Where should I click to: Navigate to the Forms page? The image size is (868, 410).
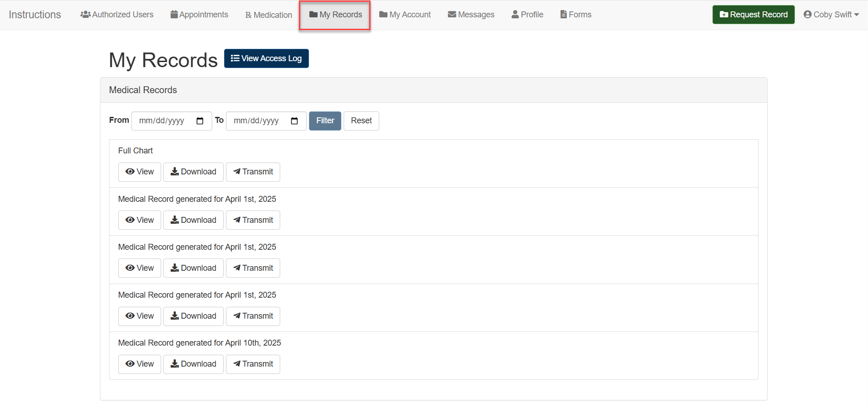click(575, 15)
